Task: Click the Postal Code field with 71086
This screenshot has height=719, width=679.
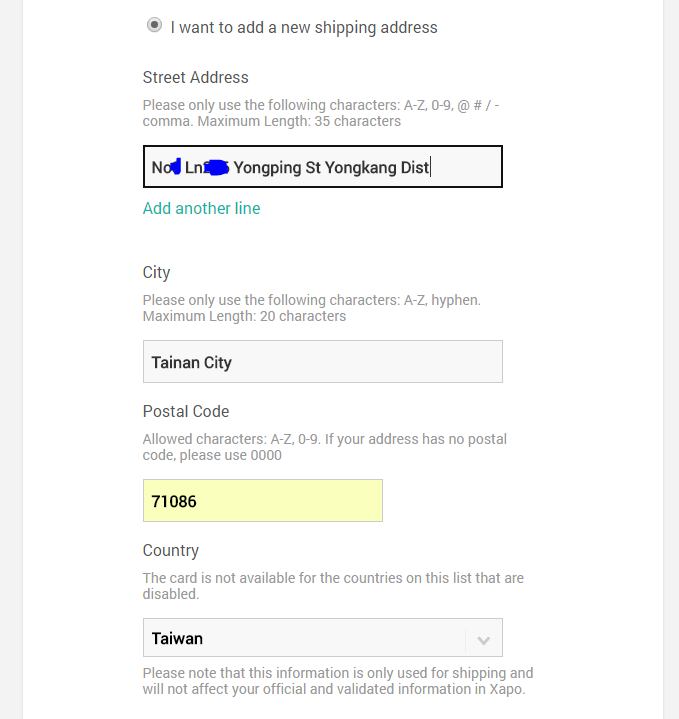Action: pyautogui.click(x=262, y=501)
